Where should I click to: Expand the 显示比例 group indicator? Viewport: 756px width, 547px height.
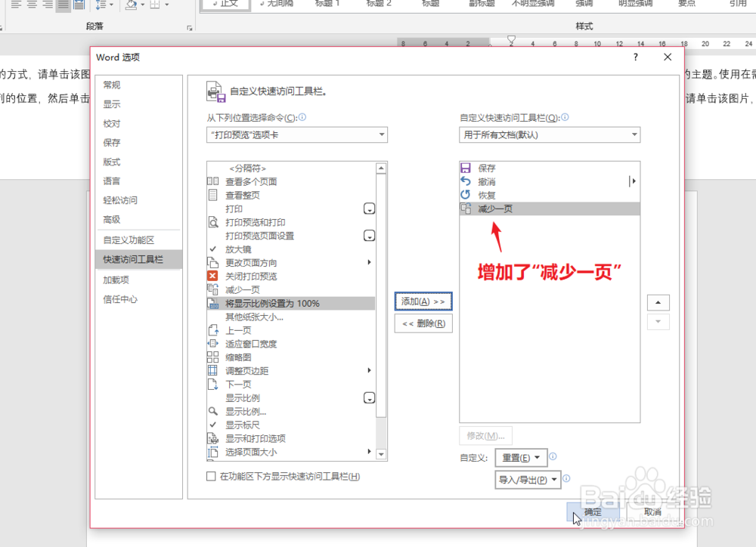370,398
